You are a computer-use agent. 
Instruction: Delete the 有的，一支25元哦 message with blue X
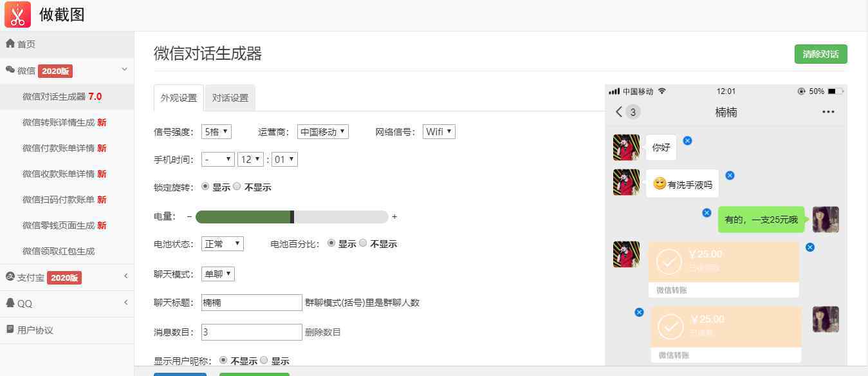tap(706, 212)
